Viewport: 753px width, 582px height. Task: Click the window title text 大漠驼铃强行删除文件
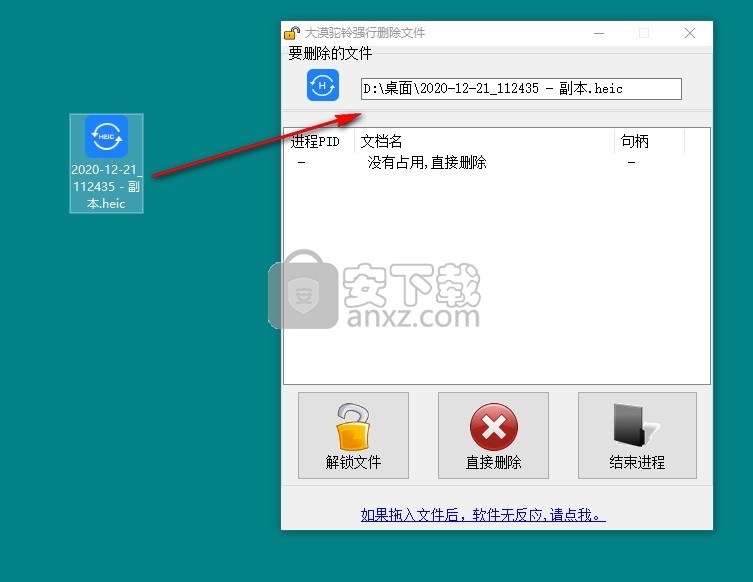pyautogui.click(x=365, y=33)
